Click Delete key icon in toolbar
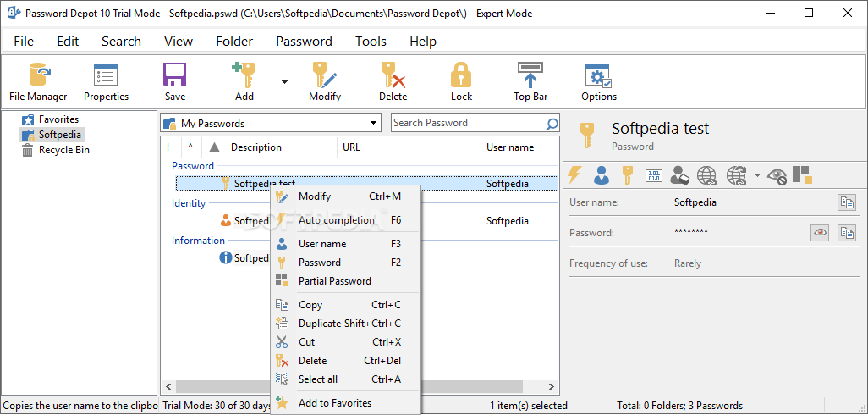Screen dimensions: 868x415 point(393,82)
